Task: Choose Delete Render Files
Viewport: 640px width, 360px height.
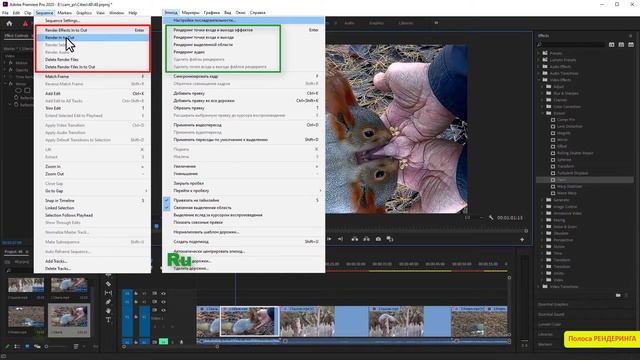Action: (x=92, y=60)
